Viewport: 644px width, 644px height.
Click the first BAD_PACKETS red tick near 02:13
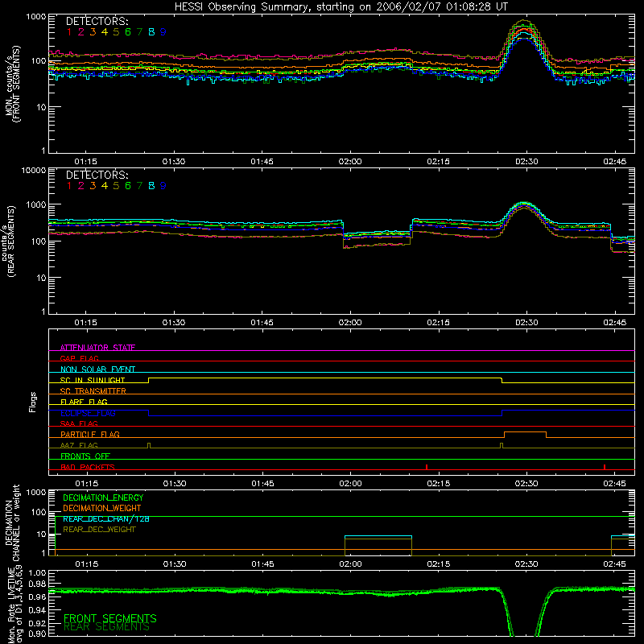427,467
